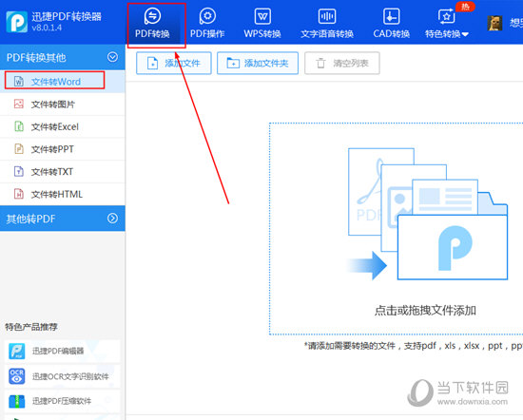Open the 特色转换 dropdown menu

tap(447, 24)
